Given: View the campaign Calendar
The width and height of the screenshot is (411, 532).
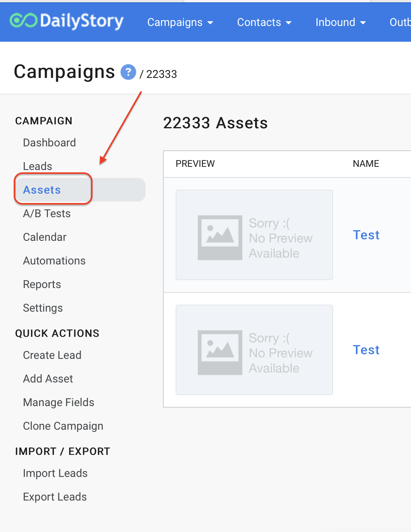Looking at the screenshot, I should tap(44, 237).
